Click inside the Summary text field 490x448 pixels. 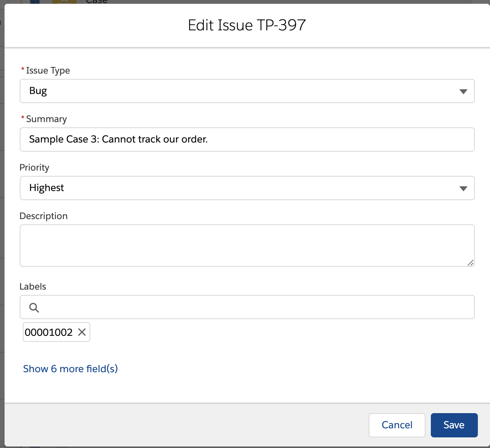click(x=247, y=139)
